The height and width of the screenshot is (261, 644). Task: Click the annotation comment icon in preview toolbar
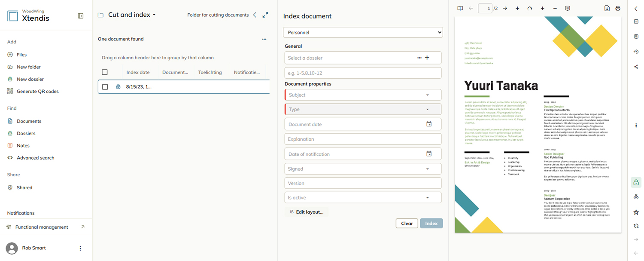click(x=568, y=8)
